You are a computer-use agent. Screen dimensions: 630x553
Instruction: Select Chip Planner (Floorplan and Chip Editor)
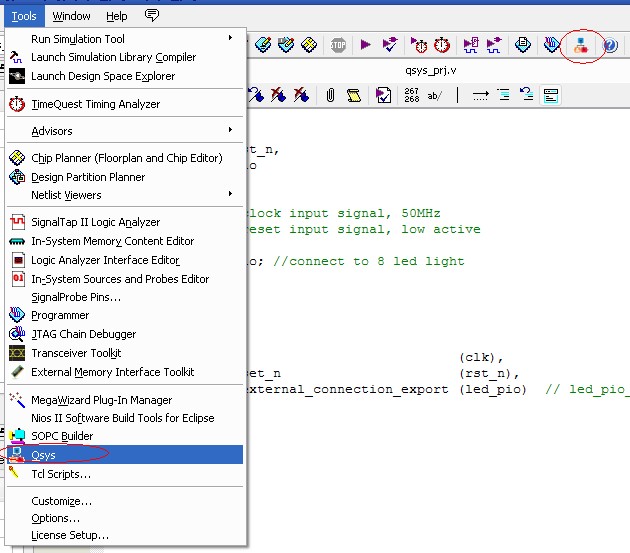pyautogui.click(x=125, y=158)
